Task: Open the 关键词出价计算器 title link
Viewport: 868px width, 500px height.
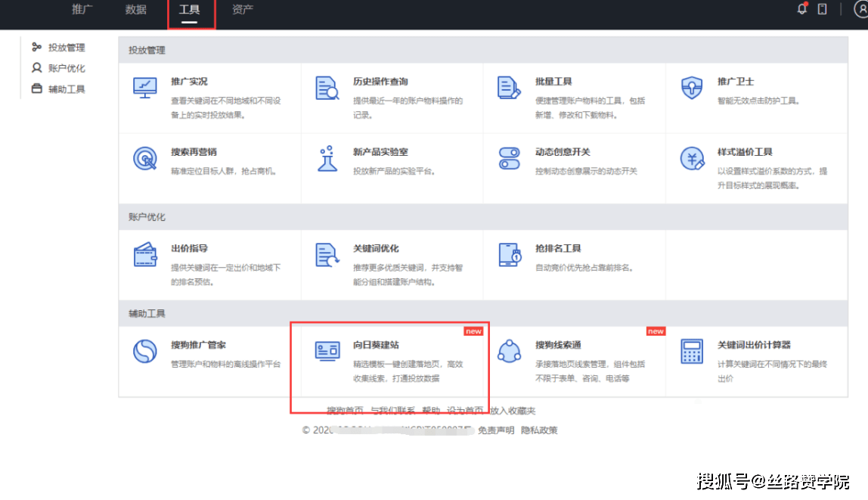Action: [x=754, y=344]
